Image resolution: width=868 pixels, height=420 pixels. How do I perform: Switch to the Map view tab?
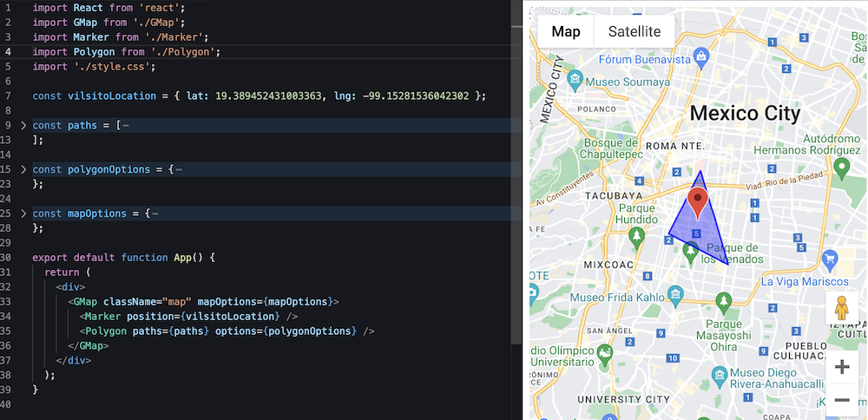point(566,31)
